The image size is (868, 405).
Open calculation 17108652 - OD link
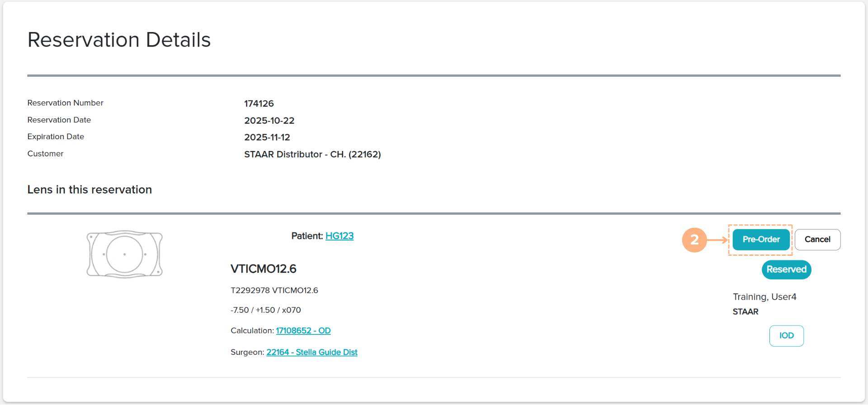click(x=303, y=331)
